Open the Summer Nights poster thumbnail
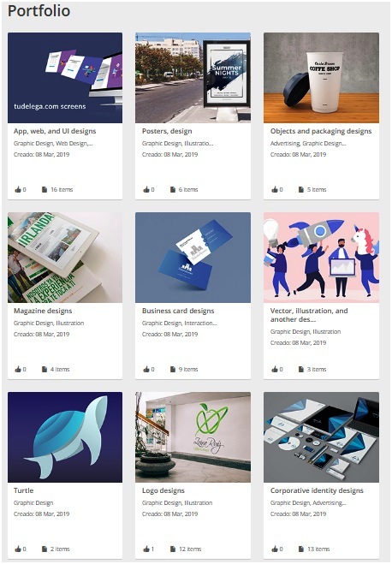Image resolution: width=392 pixels, height=564 pixels. coord(193,78)
